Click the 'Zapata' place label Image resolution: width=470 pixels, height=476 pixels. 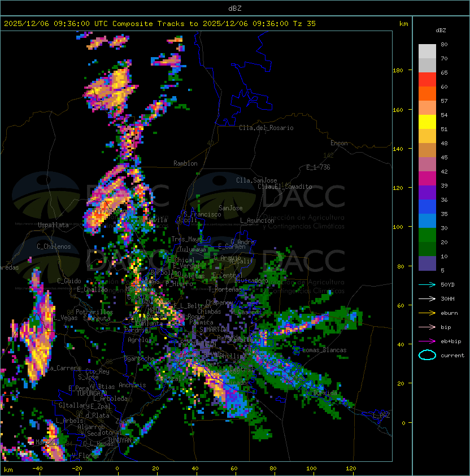[x=125, y=421]
